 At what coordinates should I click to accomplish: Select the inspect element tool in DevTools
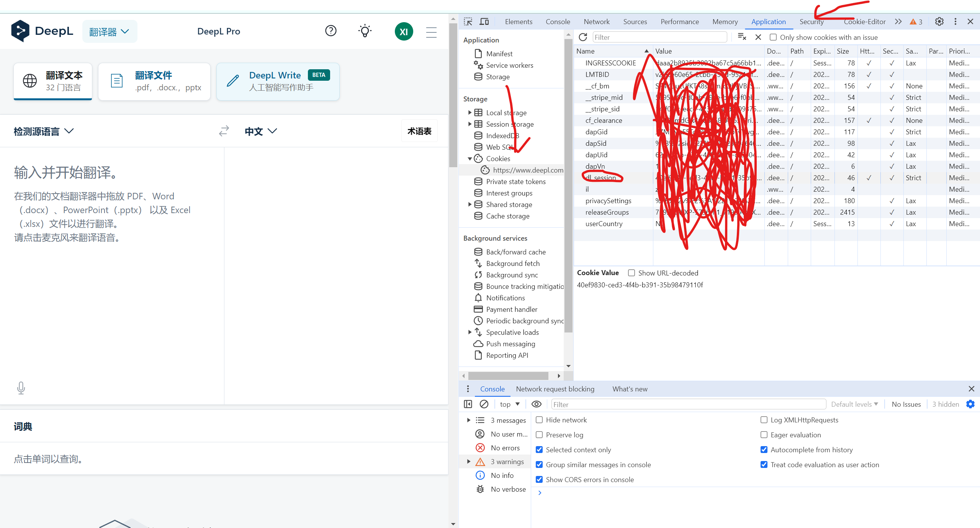pyautogui.click(x=468, y=21)
